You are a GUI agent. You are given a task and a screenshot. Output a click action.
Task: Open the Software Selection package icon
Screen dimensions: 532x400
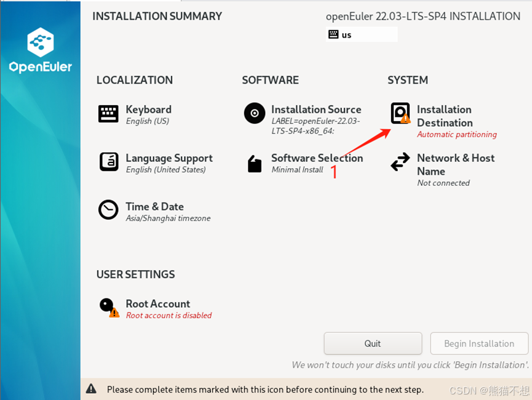pos(255,164)
